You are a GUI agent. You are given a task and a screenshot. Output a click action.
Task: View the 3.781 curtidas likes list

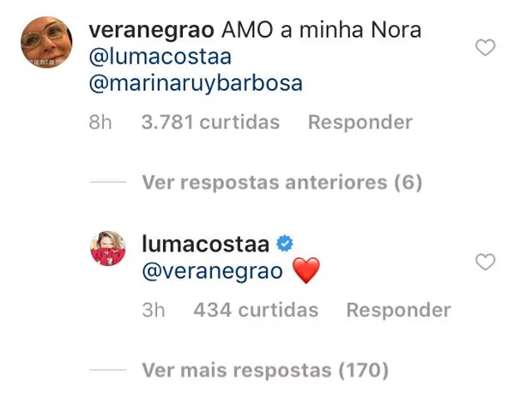point(210,123)
